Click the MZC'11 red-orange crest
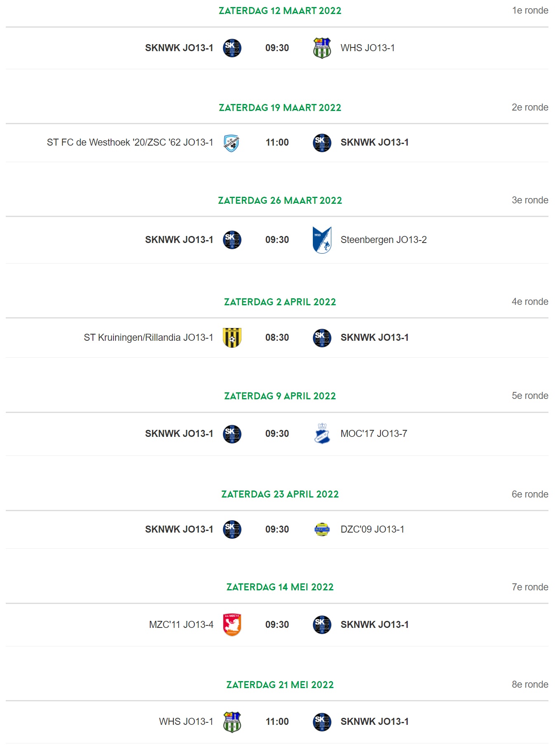The image size is (560, 750). 232,625
